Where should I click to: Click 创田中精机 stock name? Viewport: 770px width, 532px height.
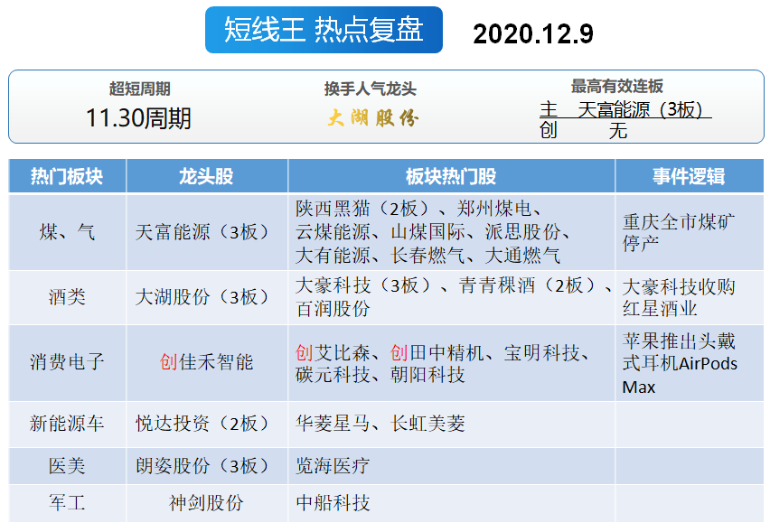[437, 352]
